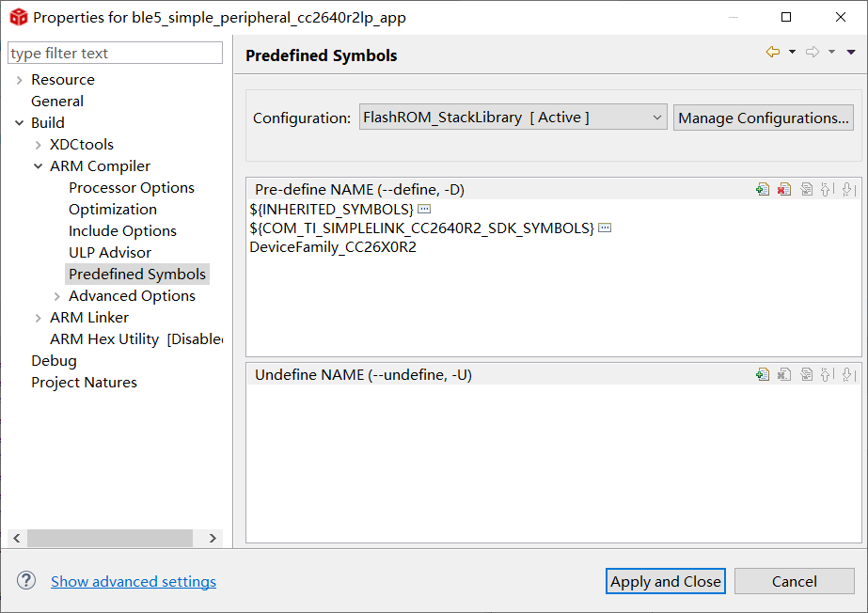
Task: Expand the Resource tree node
Action: point(19,80)
